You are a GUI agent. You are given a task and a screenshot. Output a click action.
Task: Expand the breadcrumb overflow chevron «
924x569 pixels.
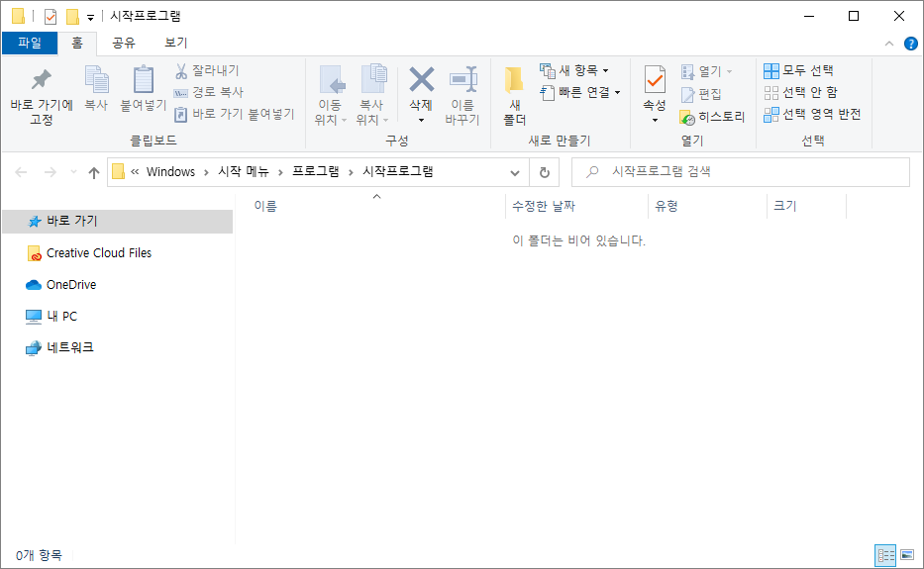pos(135,172)
